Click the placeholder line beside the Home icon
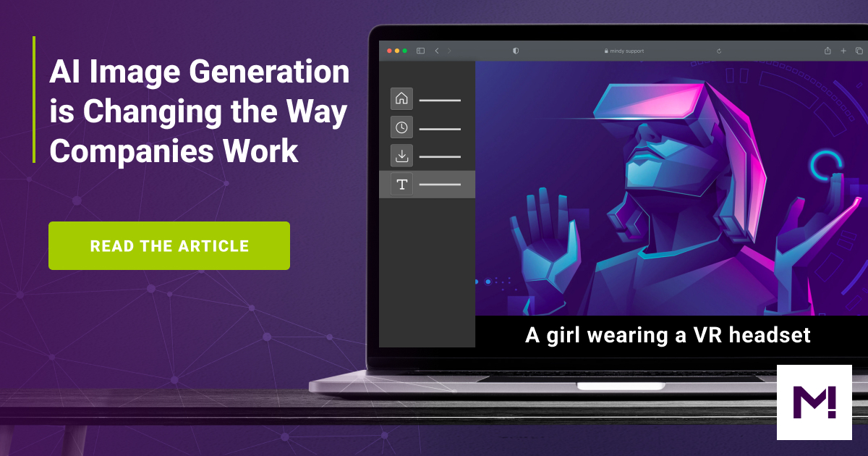The height and width of the screenshot is (456, 868). coord(440,100)
